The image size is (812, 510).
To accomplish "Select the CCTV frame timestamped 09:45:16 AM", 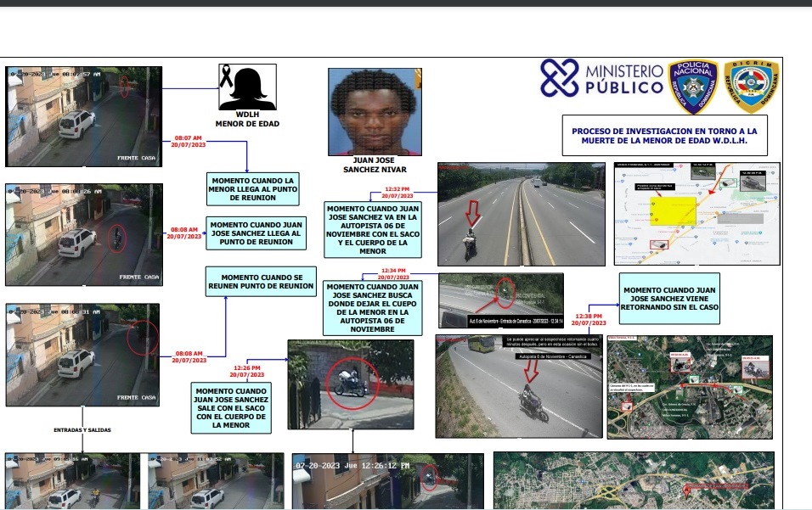I will 72,481.
